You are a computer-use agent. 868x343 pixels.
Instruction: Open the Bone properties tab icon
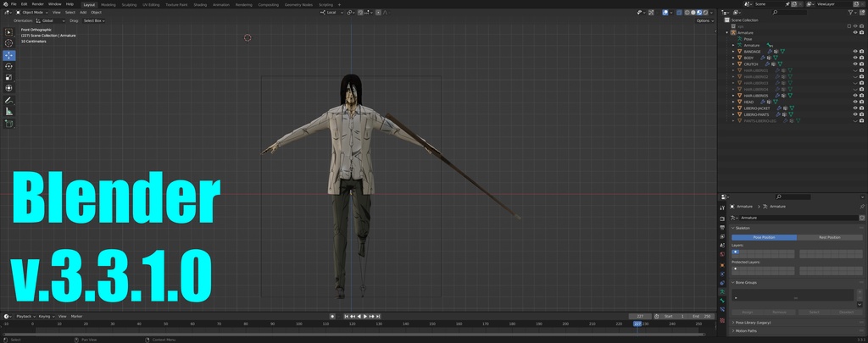722,301
